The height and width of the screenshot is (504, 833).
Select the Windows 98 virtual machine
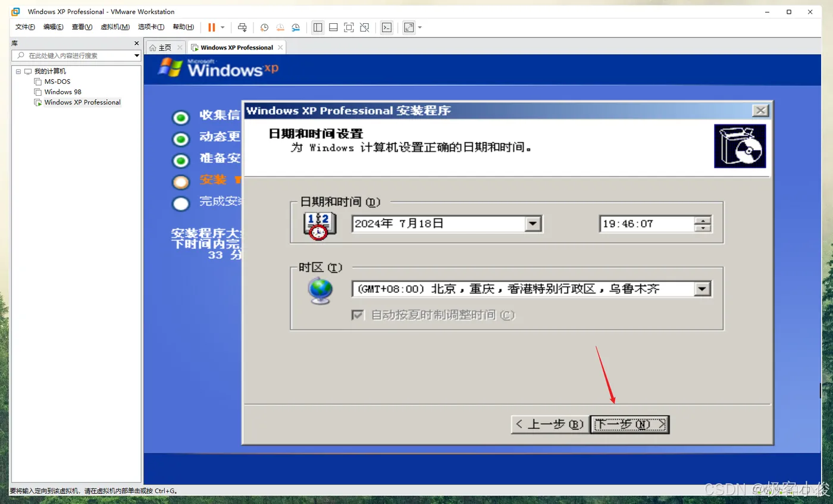62,92
